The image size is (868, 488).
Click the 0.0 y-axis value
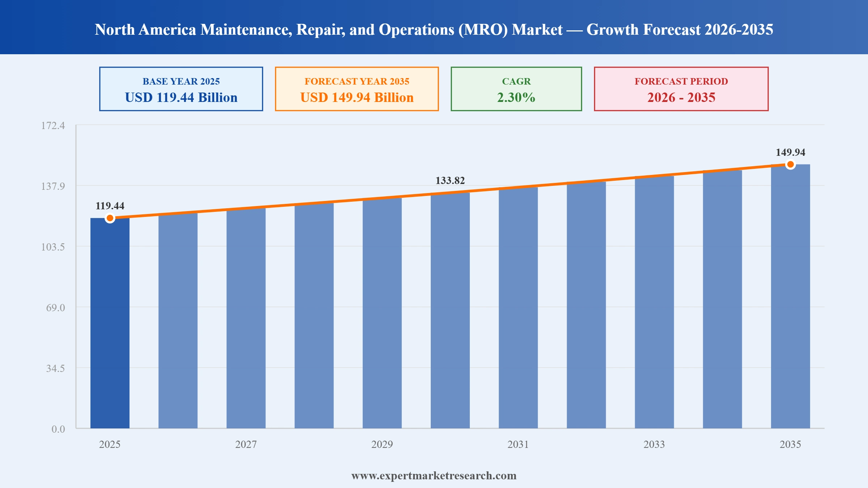[58, 429]
